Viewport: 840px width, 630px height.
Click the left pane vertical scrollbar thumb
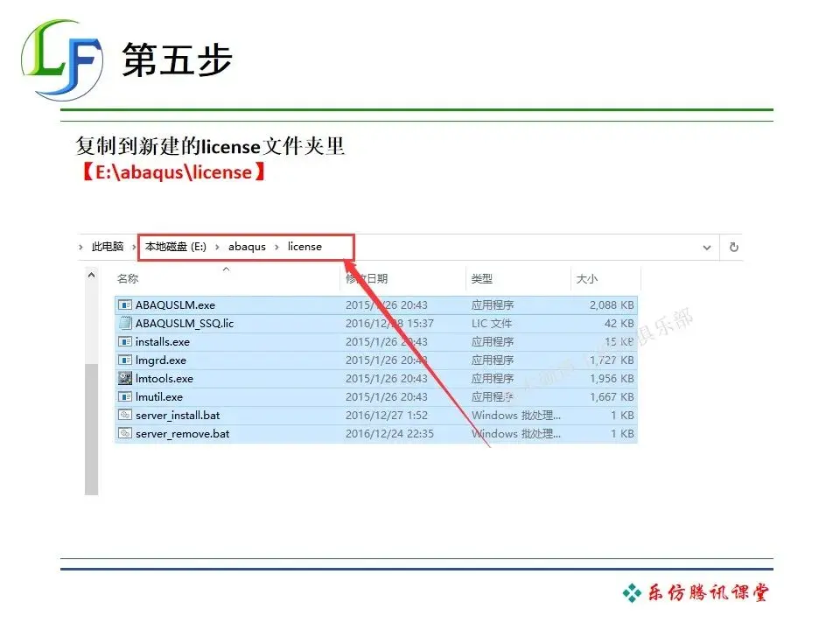click(92, 429)
